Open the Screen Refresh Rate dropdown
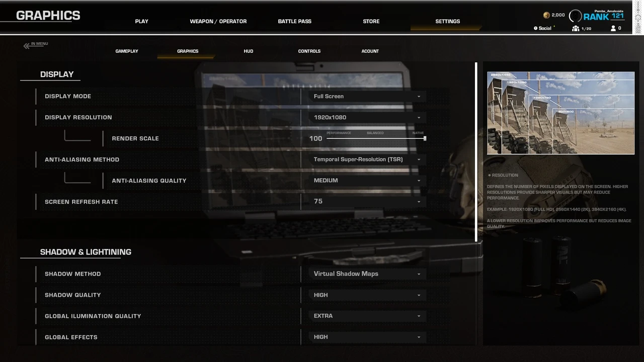 [367, 202]
